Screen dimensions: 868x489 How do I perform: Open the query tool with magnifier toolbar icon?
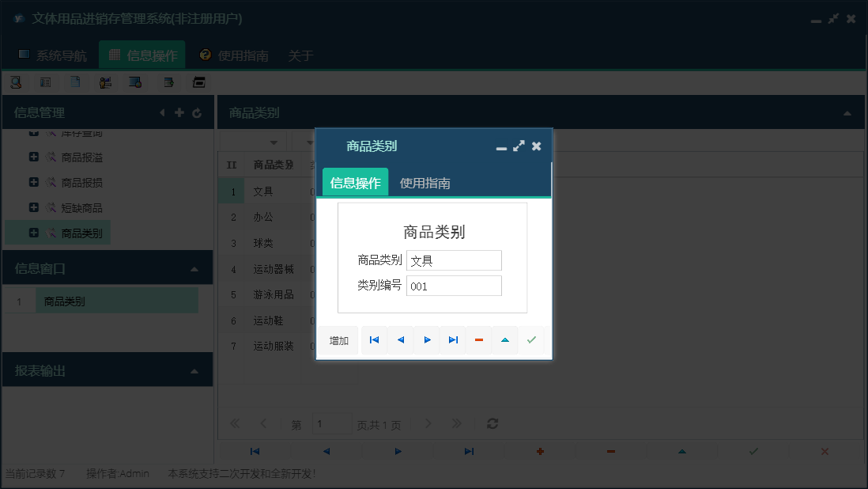15,81
